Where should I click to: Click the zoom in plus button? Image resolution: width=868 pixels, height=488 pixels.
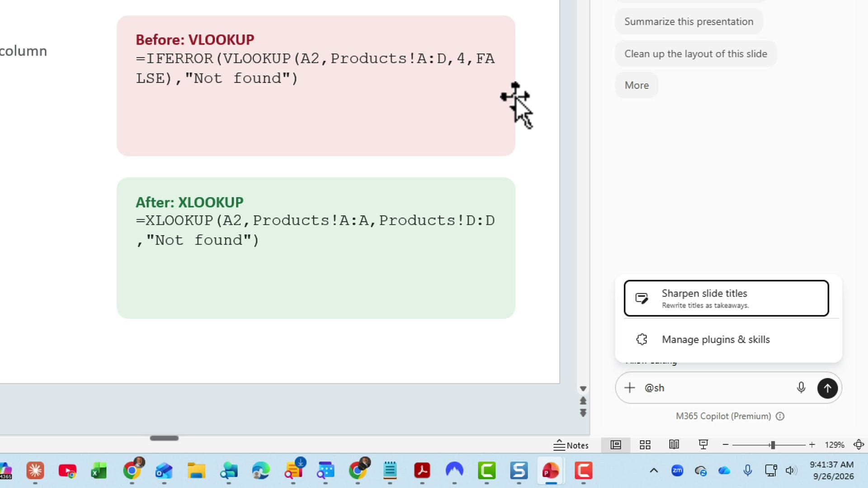[812, 445]
